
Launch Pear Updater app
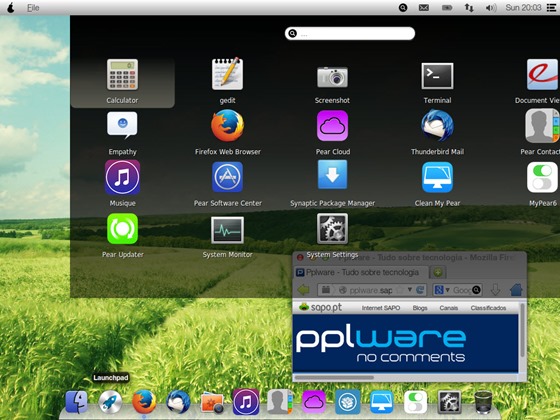122,229
